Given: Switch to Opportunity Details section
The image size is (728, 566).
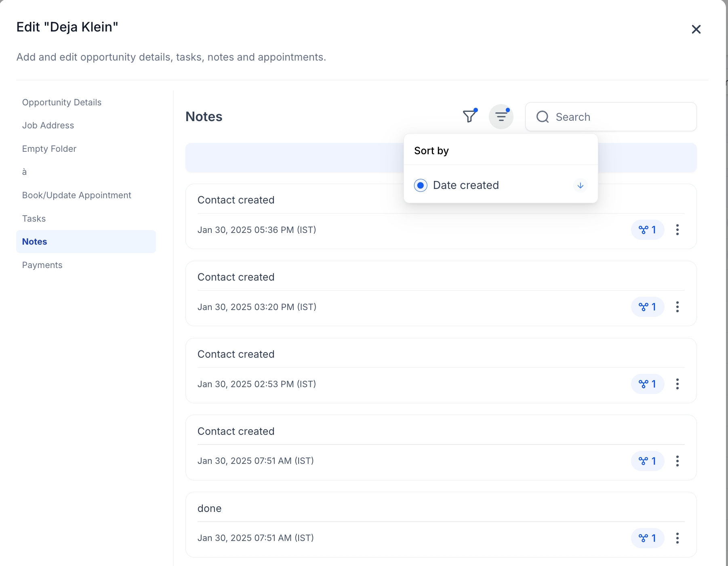Looking at the screenshot, I should point(62,103).
